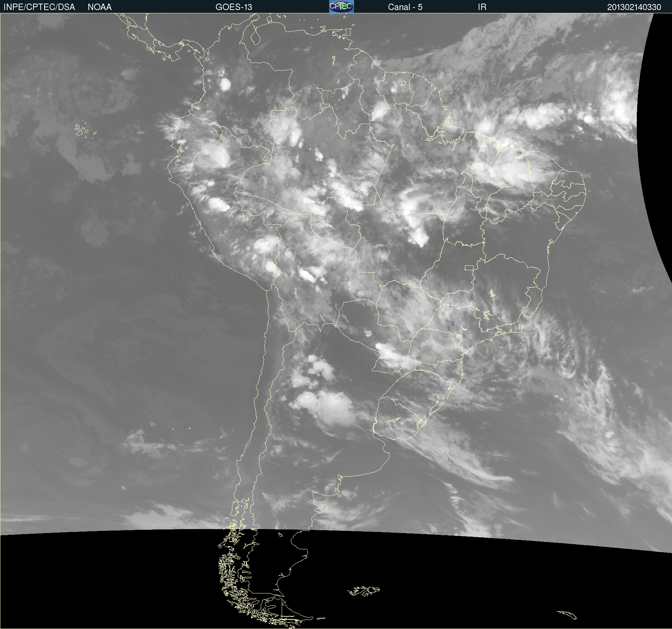Click the GOES-13 satellite label
The width and height of the screenshot is (672, 629).
pyautogui.click(x=234, y=7)
